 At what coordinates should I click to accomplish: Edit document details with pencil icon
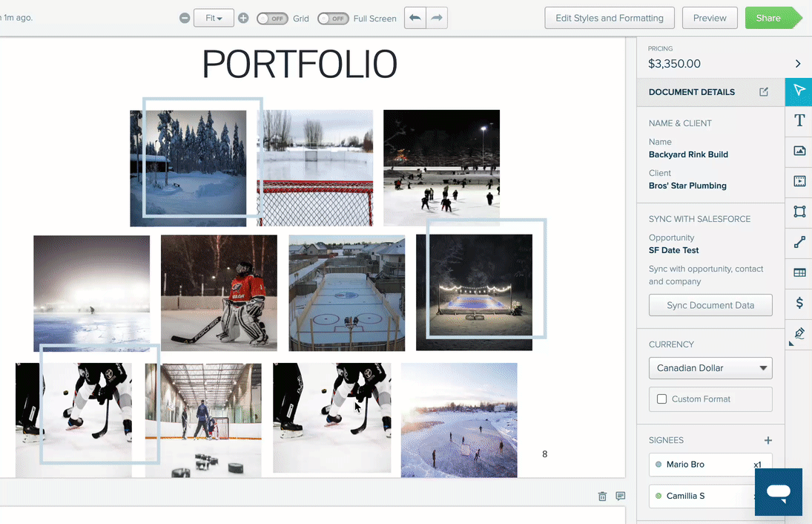(764, 92)
